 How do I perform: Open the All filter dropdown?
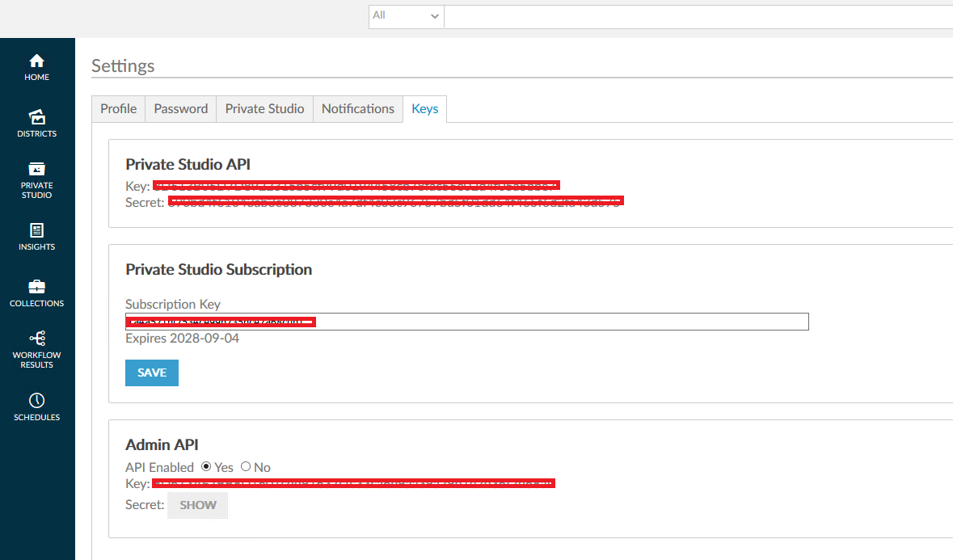tap(406, 15)
